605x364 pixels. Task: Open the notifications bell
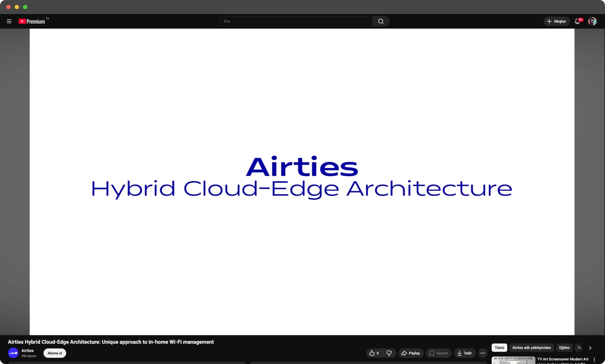578,21
